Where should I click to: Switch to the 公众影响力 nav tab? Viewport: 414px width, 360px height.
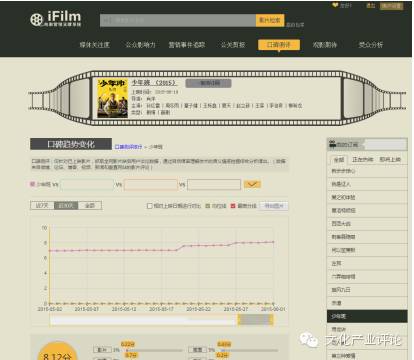(140, 45)
